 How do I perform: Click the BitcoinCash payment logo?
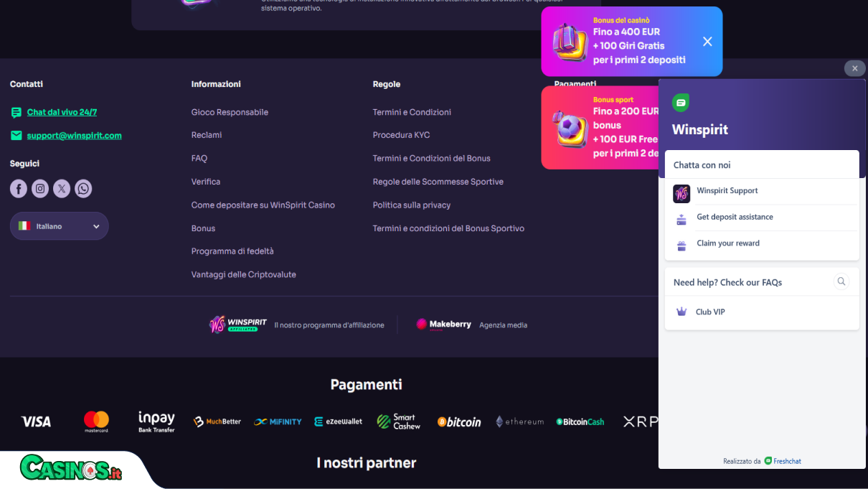(580, 422)
